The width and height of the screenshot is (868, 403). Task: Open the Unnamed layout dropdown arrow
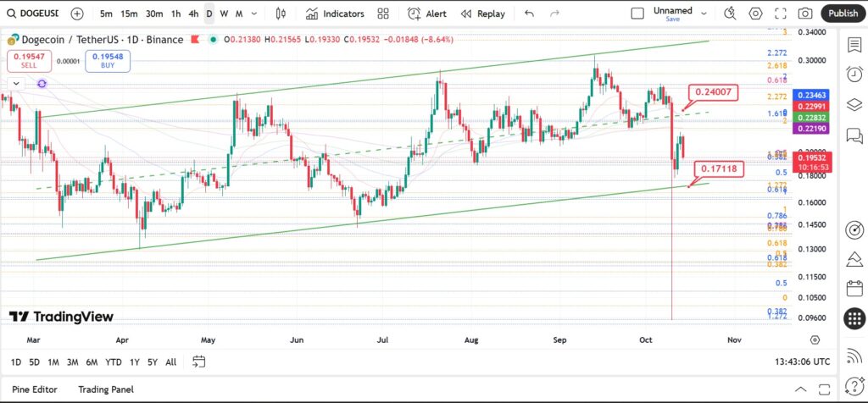coord(704,14)
